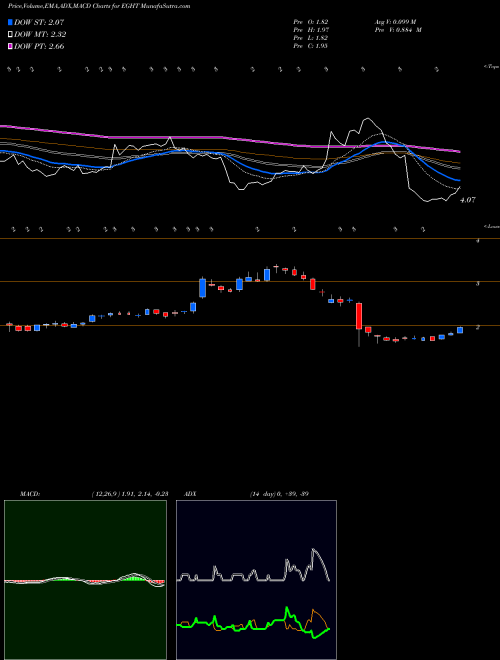Click the price axis label '3'
Screen dimensions: 500x660
tap(477, 284)
